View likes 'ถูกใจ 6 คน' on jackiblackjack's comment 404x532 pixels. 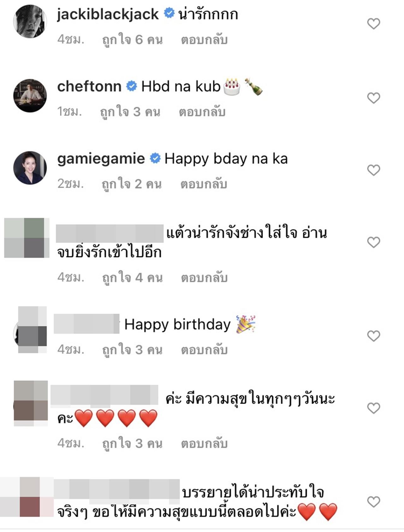[132, 40]
